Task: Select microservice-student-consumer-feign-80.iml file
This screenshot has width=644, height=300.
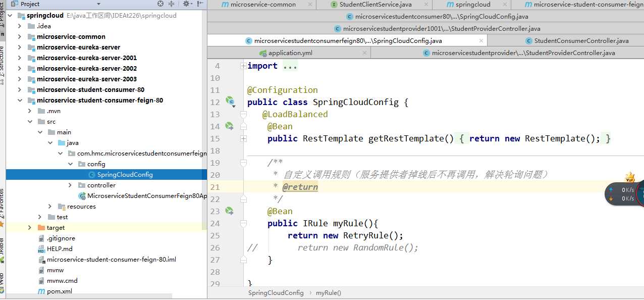Action: click(107, 260)
